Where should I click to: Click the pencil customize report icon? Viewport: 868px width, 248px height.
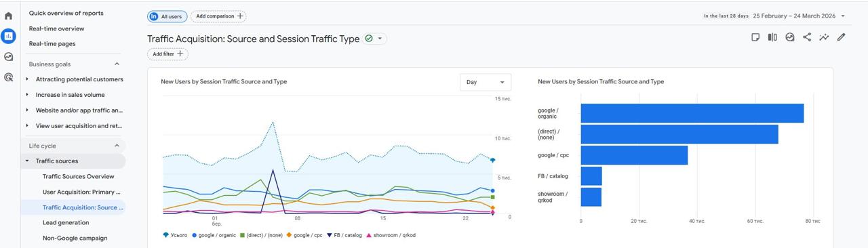[x=842, y=37]
